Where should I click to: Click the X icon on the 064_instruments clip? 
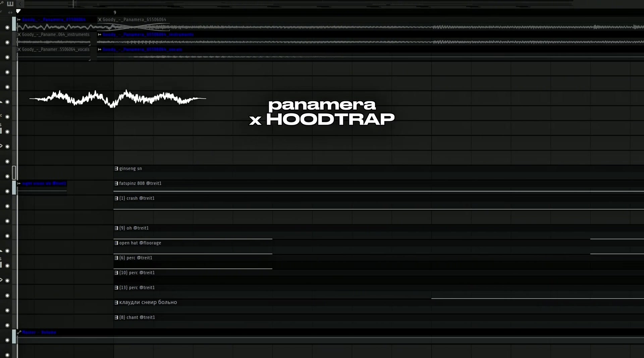pyautogui.click(x=19, y=35)
